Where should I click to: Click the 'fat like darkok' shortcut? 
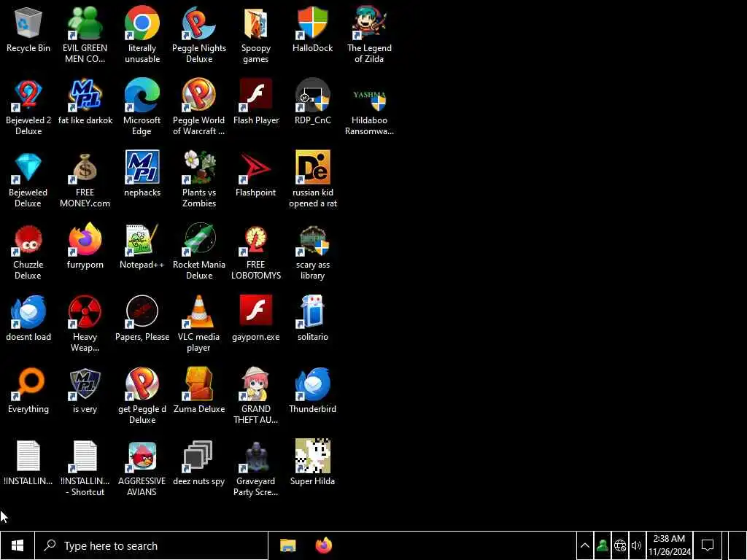(85, 96)
